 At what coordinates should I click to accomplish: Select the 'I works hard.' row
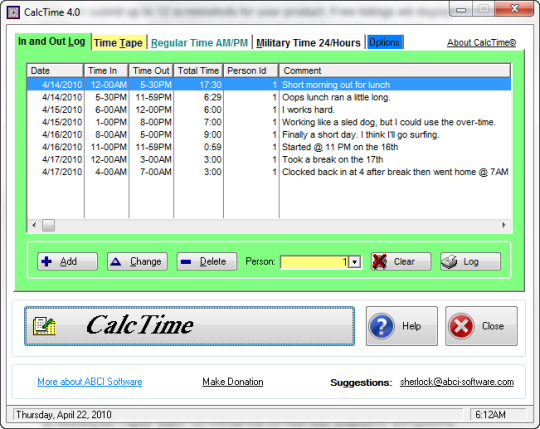click(269, 110)
